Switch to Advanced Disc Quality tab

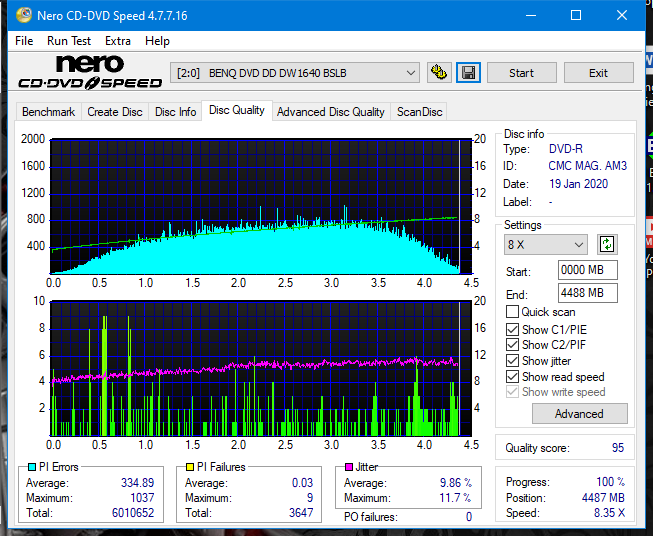tap(331, 112)
